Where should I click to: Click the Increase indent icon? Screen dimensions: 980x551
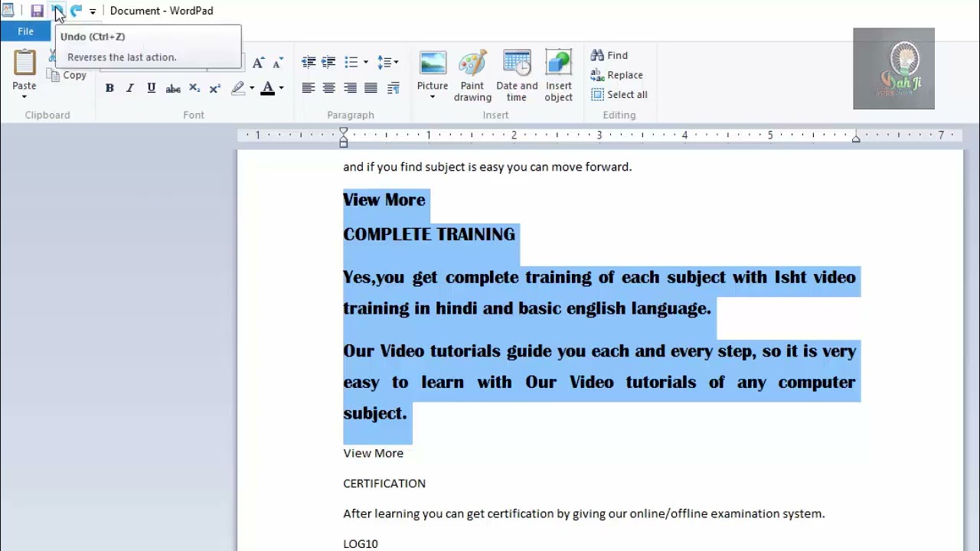[328, 62]
